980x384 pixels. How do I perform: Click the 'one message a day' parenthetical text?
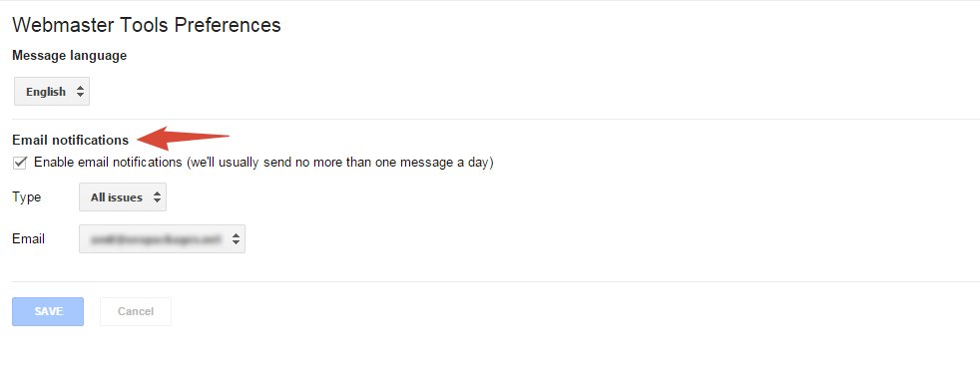click(x=339, y=163)
